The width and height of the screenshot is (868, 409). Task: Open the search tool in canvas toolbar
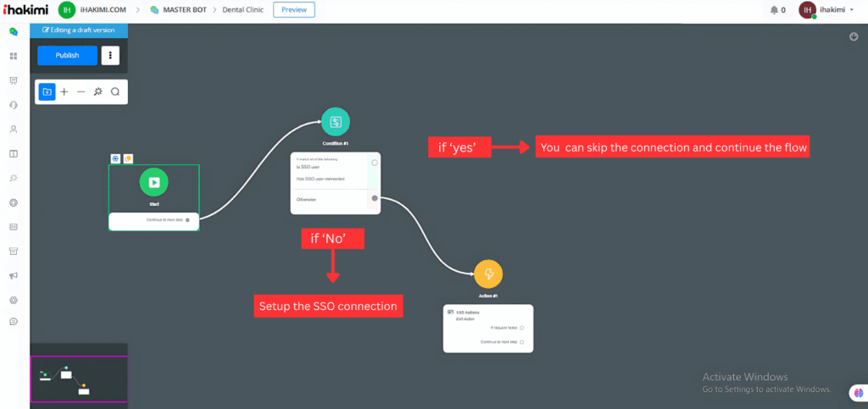click(115, 91)
